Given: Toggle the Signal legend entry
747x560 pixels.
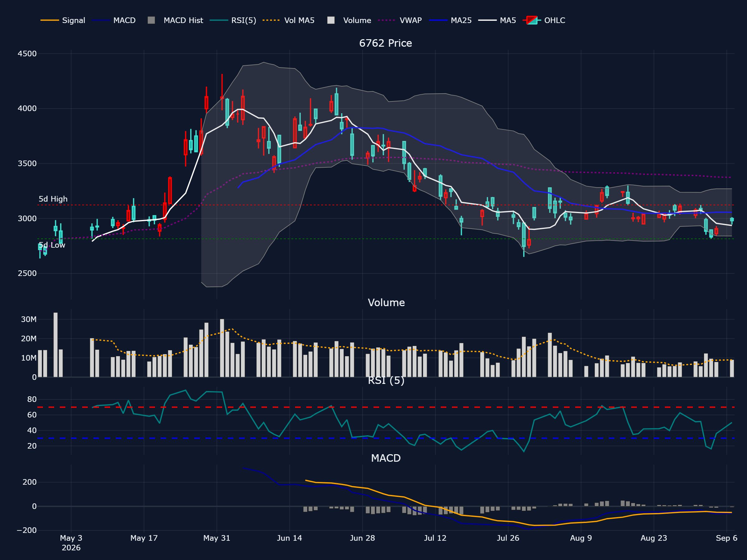Looking at the screenshot, I should click(63, 20).
